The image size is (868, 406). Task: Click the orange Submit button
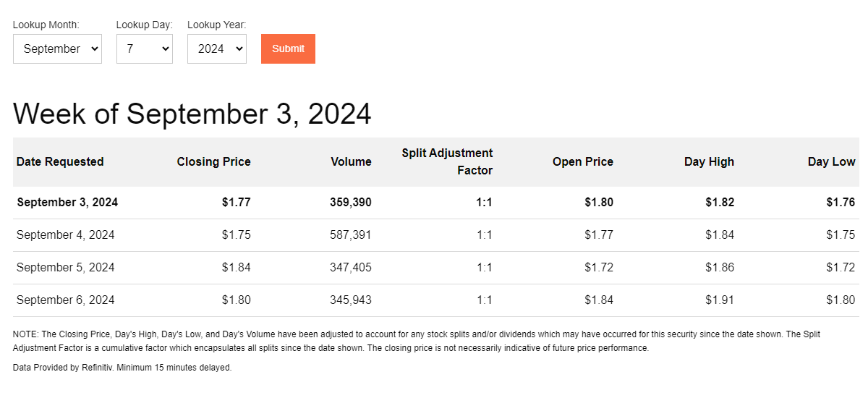[288, 48]
